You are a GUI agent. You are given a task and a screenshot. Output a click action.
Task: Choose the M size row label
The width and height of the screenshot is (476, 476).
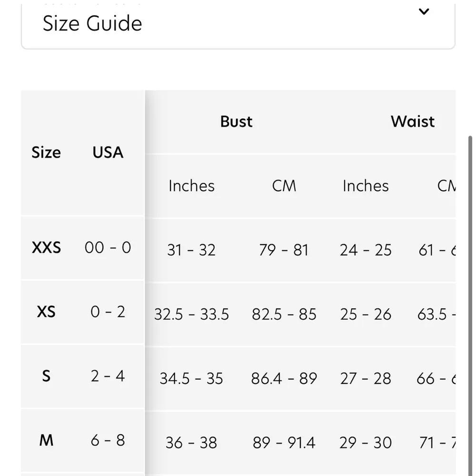[46, 440]
